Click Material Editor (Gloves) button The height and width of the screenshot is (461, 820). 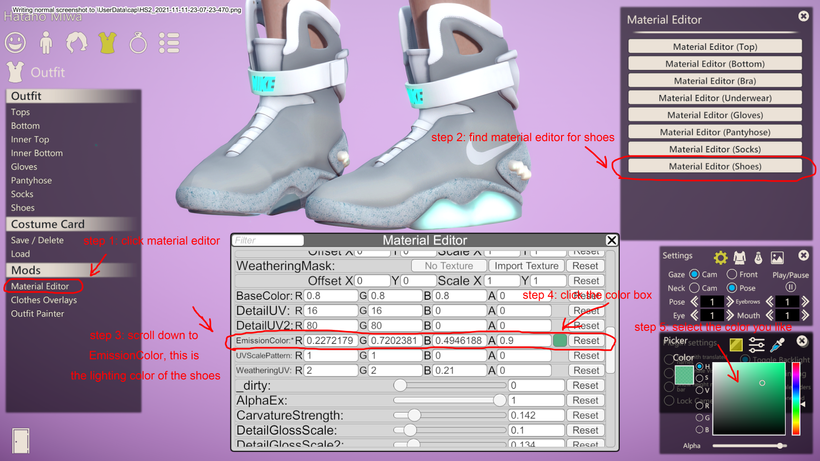click(x=715, y=115)
